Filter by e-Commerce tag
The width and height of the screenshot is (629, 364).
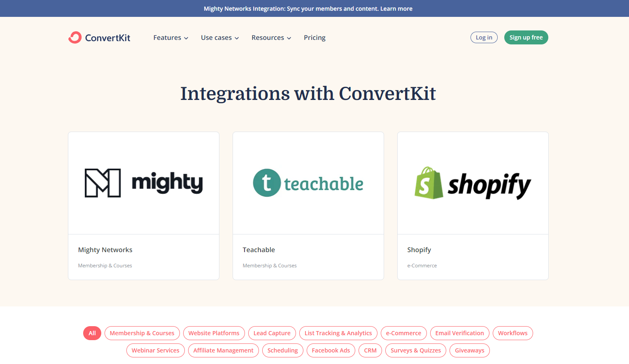point(404,333)
